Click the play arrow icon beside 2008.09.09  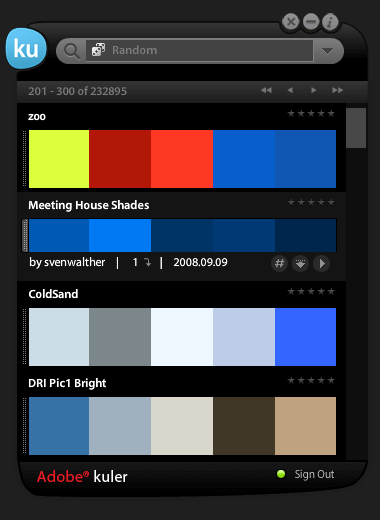point(322,263)
